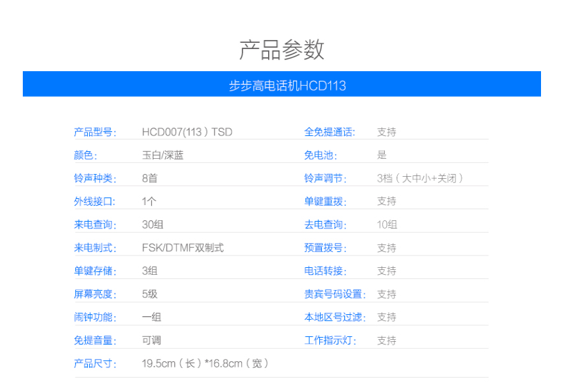Click the size value 19.5cm（长）*16.8cm（宽）
This screenshot has height=386, width=588.
point(205,363)
